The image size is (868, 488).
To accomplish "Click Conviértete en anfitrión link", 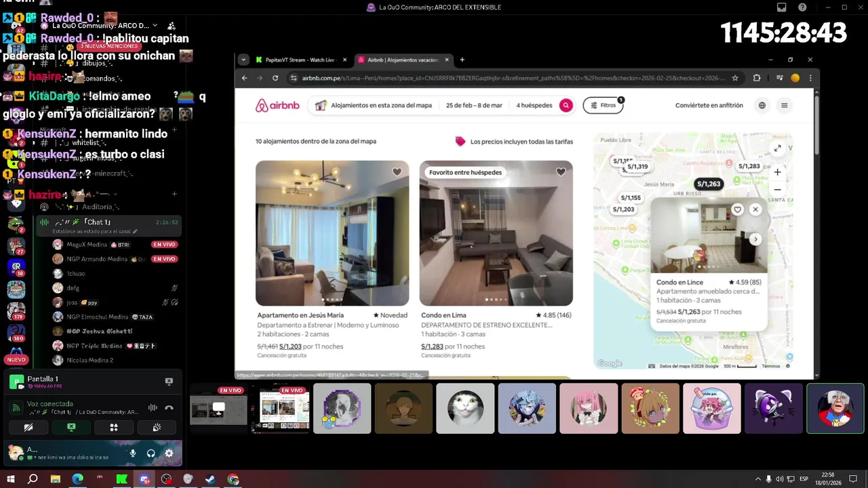I will point(709,106).
